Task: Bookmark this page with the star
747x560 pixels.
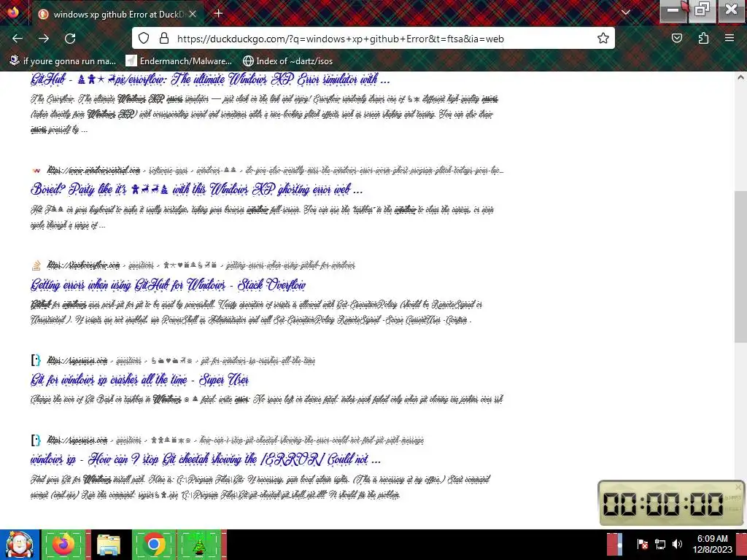Action: tap(603, 39)
